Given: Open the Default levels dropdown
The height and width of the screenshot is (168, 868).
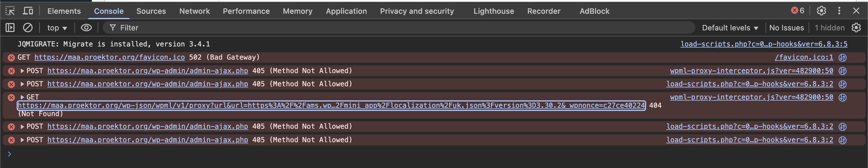Looking at the screenshot, I should pos(730,28).
